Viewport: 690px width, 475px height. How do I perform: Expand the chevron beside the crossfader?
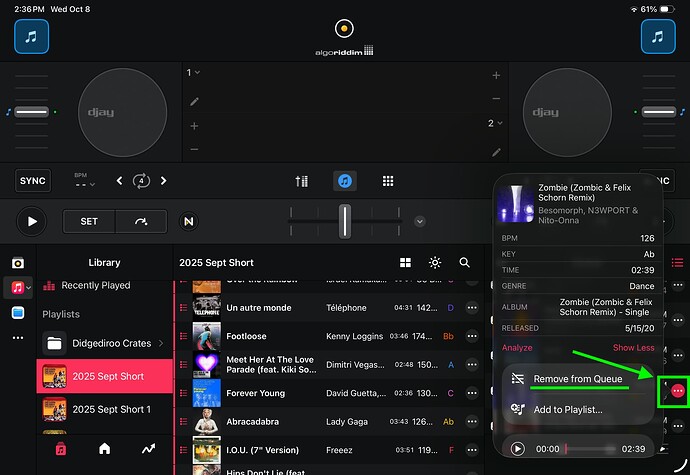pos(420,221)
